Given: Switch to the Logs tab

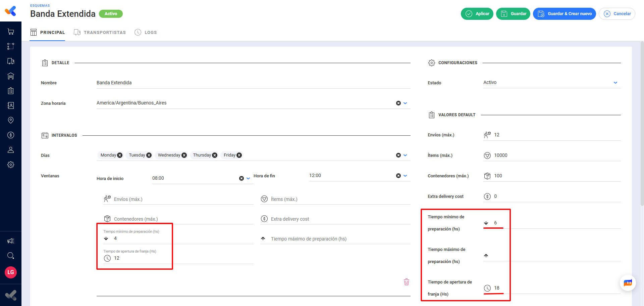Looking at the screenshot, I should pyautogui.click(x=146, y=32).
